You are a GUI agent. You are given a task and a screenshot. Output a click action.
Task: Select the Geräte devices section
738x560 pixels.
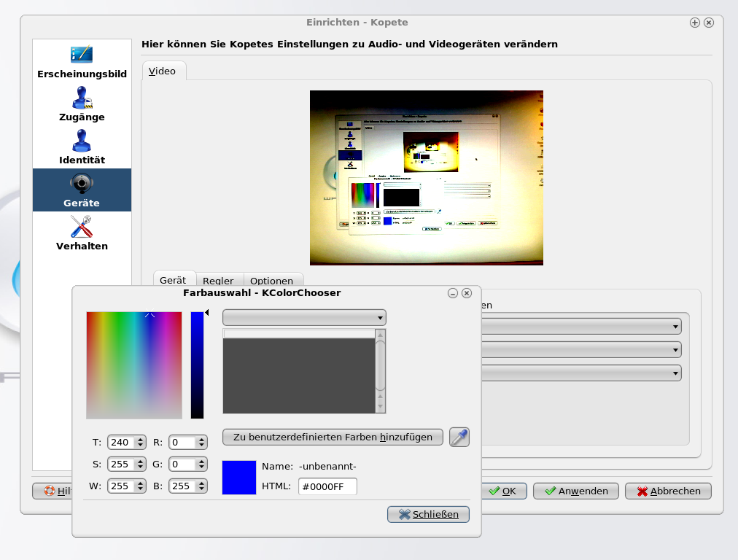point(82,190)
